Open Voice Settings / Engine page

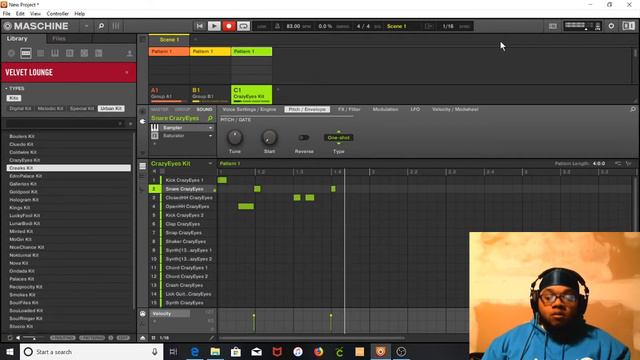249,109
